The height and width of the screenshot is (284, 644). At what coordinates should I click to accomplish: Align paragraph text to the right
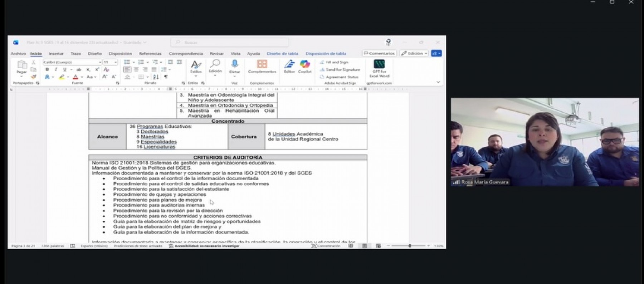(x=145, y=69)
